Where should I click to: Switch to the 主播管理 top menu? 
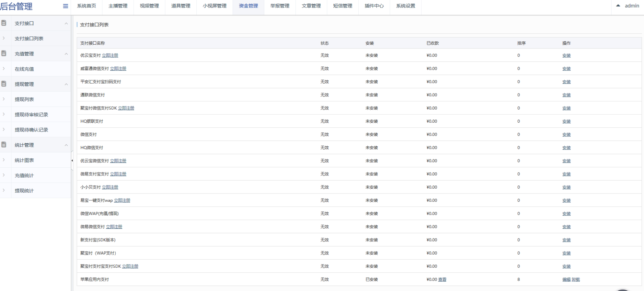(x=118, y=6)
